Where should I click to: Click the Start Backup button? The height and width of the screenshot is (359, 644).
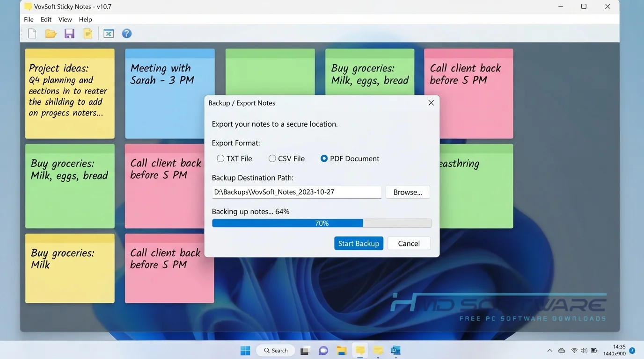point(359,244)
